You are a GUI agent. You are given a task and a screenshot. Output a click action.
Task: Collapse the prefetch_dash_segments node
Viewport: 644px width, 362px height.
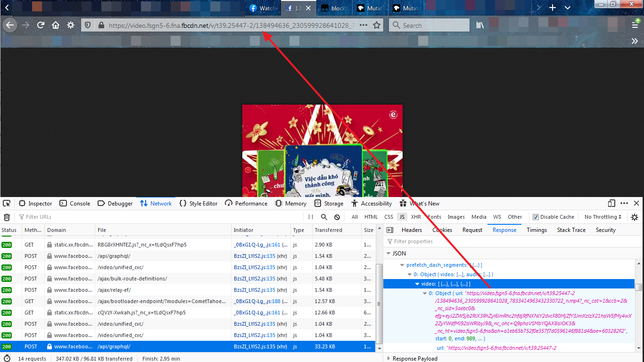point(402,265)
